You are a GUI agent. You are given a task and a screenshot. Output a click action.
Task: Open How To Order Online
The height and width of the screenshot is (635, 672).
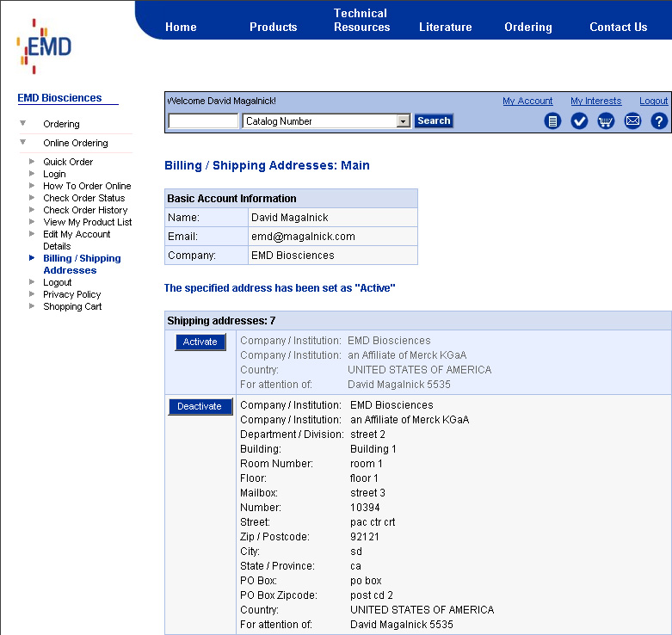87,186
